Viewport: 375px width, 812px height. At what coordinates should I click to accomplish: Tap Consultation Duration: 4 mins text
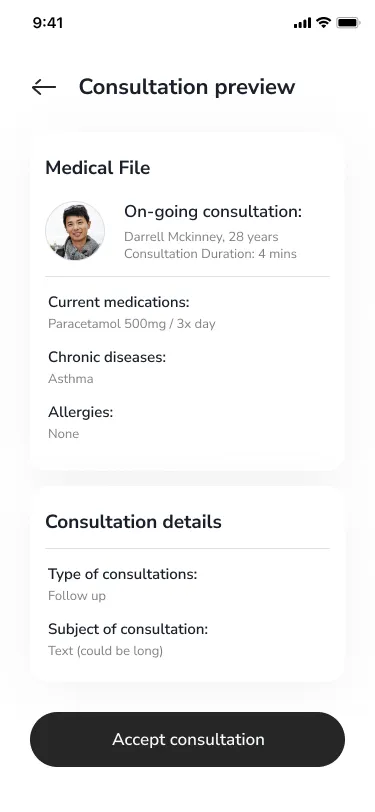click(210, 254)
